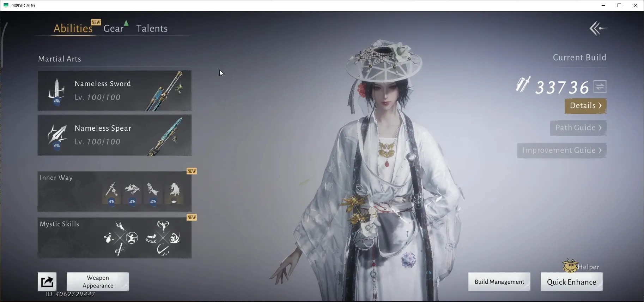This screenshot has width=644, height=302.
Task: Open the Nameless Sword martial art card
Action: click(x=115, y=90)
